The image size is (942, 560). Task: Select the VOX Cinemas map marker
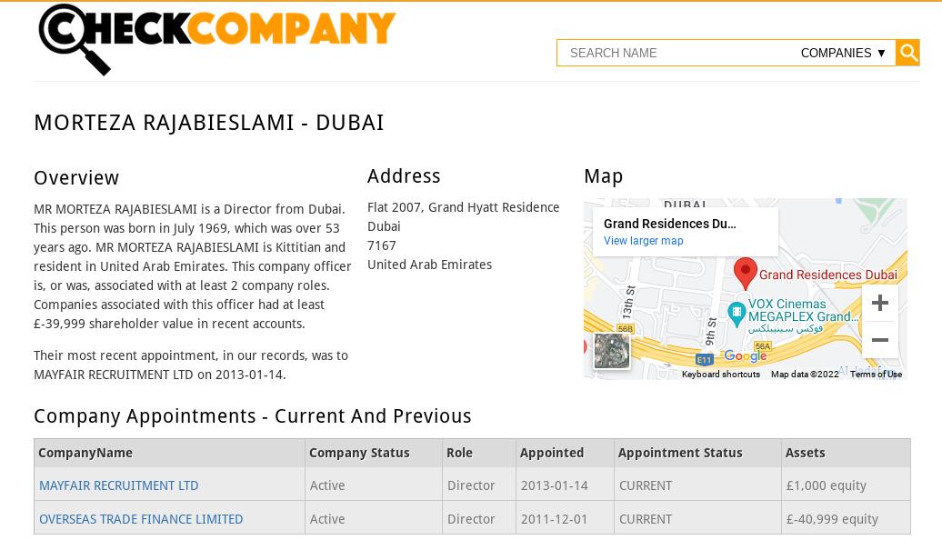pyautogui.click(x=737, y=314)
